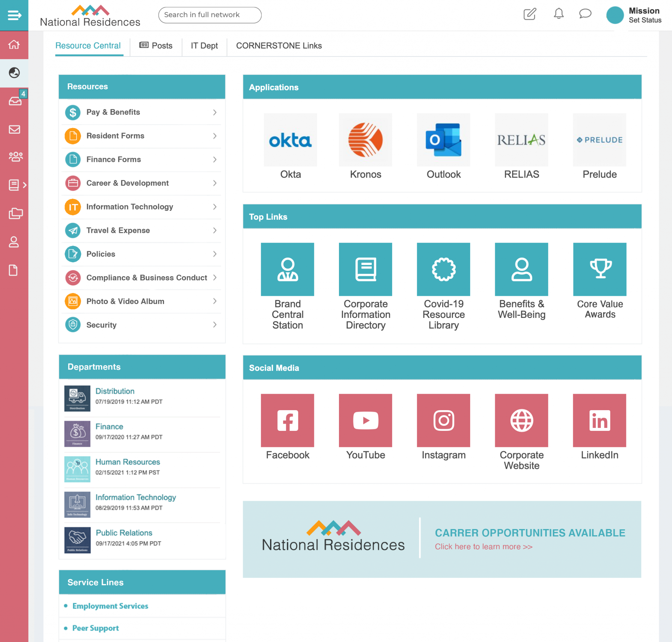672x642 pixels.
Task: Click the Employment Services link
Action: coord(110,606)
